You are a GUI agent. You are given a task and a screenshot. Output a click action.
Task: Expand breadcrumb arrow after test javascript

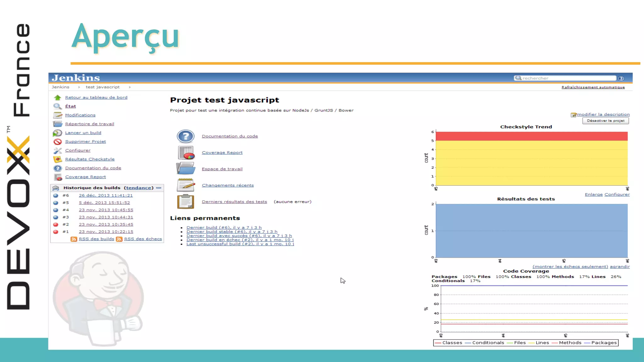pos(130,87)
